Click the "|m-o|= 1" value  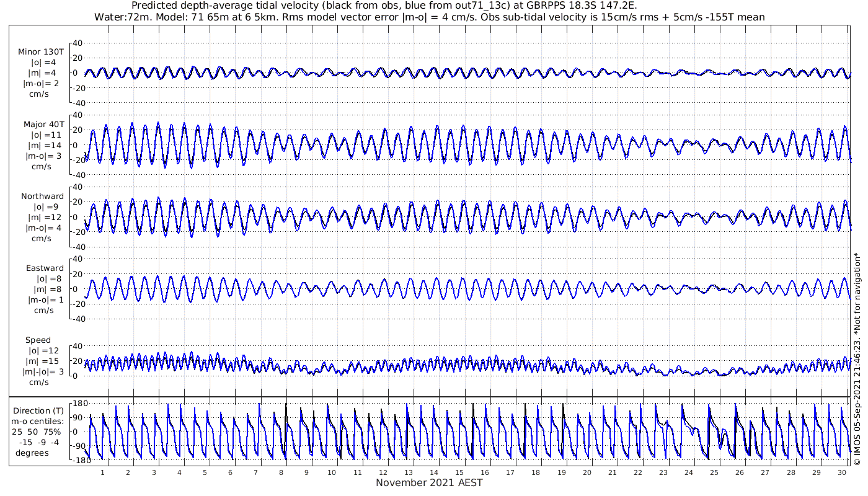45,300
